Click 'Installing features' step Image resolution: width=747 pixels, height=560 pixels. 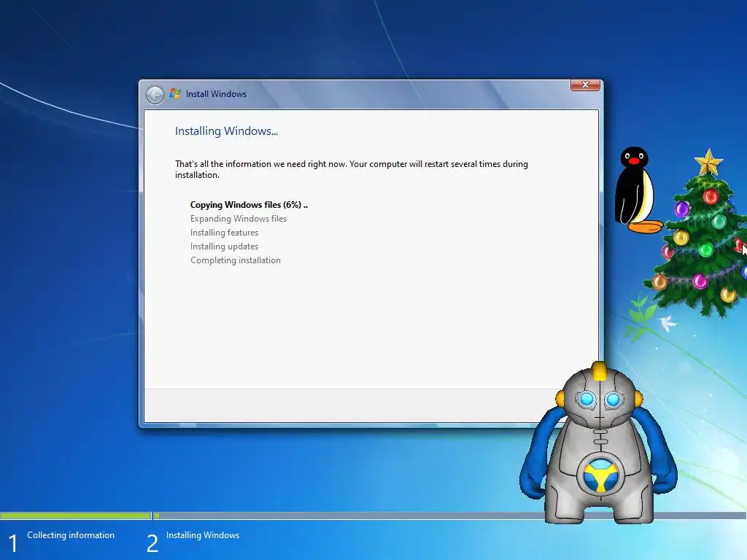[224, 233]
